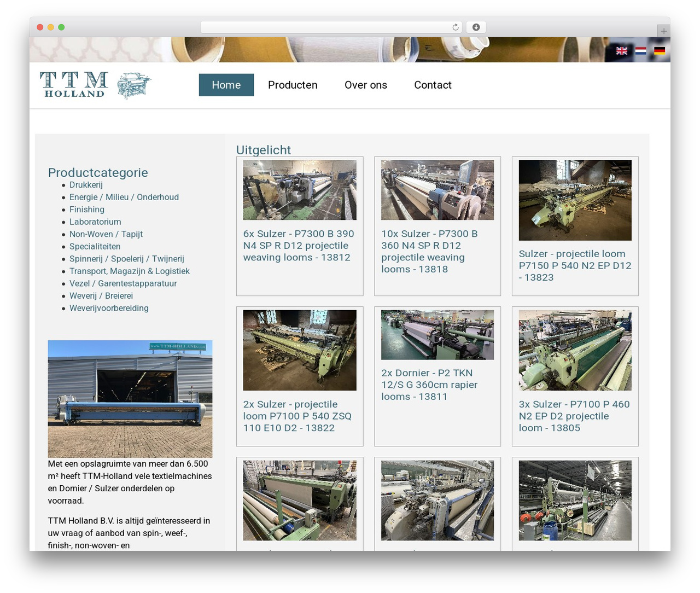Open 2x Sulzer P7100 P 540 listing 13822
This screenshot has width=700, height=593.
tap(297, 416)
